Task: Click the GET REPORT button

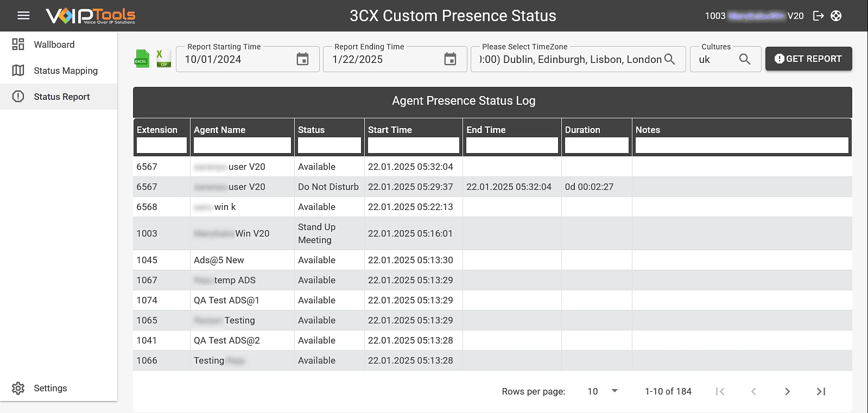Action: (808, 59)
